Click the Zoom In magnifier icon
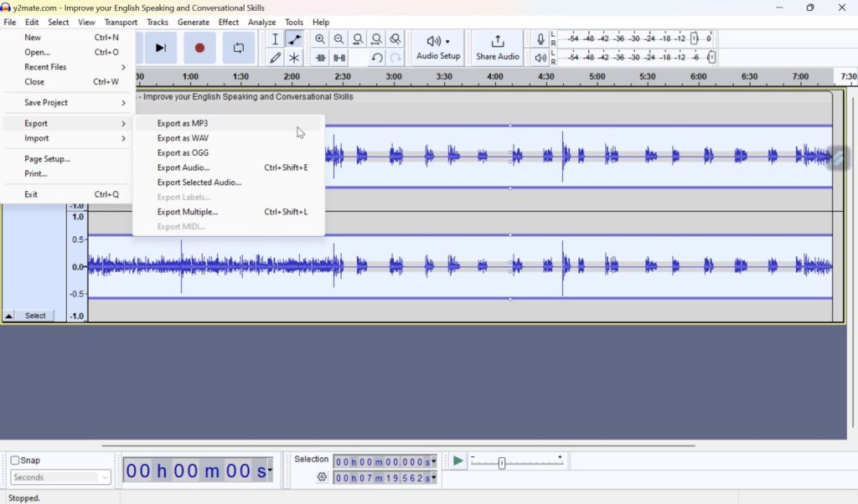The height and width of the screenshot is (504, 858). point(320,39)
